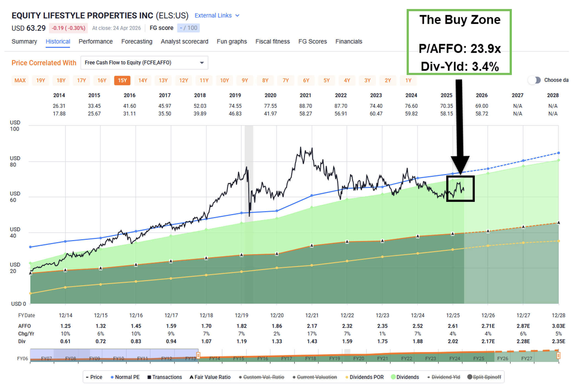Open the Fiscal fitness tab
The image size is (587, 392).
point(272,42)
